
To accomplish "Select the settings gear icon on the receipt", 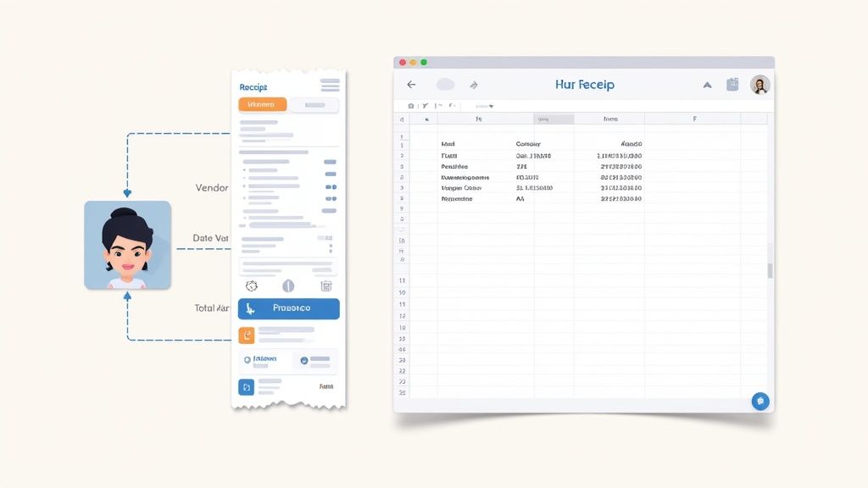I will [251, 287].
